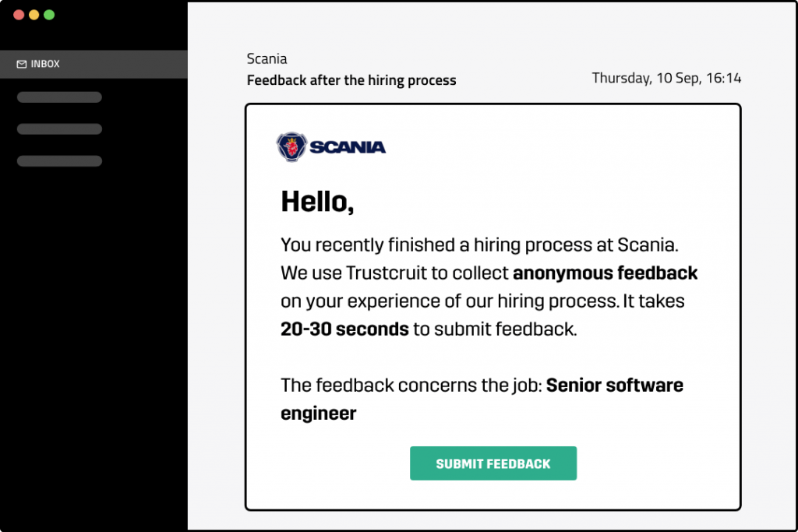Click the bold anonymous feedback text

click(605, 273)
